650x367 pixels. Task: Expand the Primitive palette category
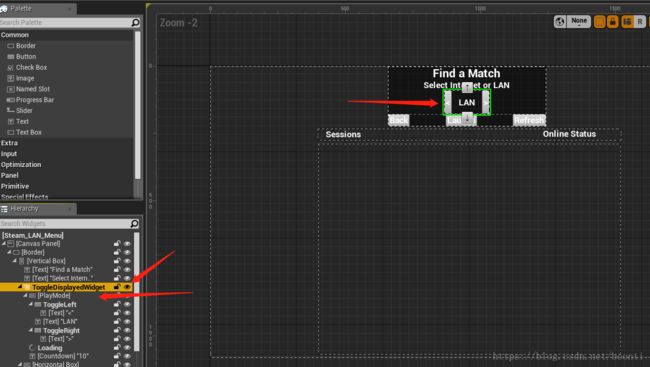[15, 186]
